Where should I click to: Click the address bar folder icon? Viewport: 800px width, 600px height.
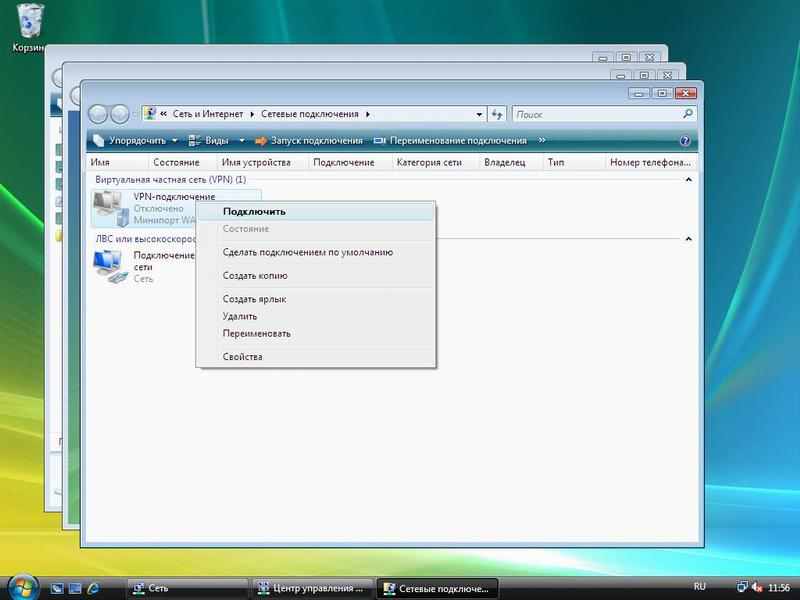(149, 113)
